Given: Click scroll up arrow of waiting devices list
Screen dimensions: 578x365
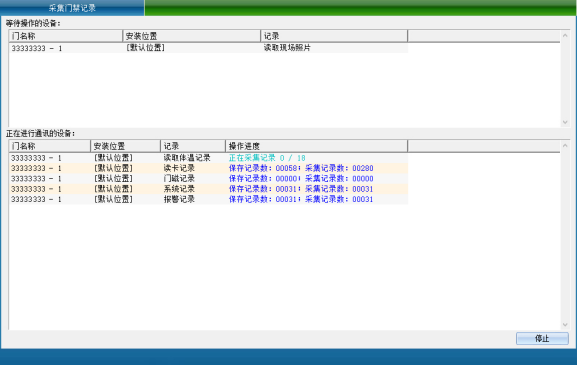Looking at the screenshot, I should pyautogui.click(x=565, y=36).
